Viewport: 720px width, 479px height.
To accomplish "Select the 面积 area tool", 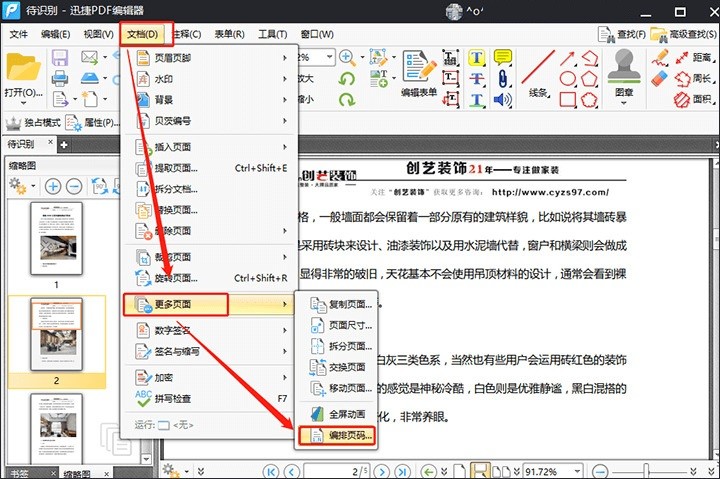I will (696, 100).
